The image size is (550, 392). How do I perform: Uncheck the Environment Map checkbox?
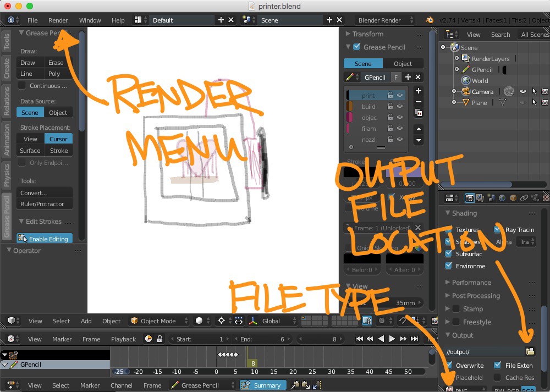click(448, 266)
